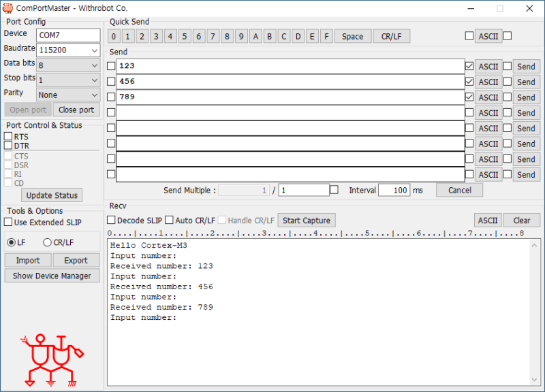545x392 pixels.
Task: Open the Stop bits dropdown
Action: [x=94, y=80]
